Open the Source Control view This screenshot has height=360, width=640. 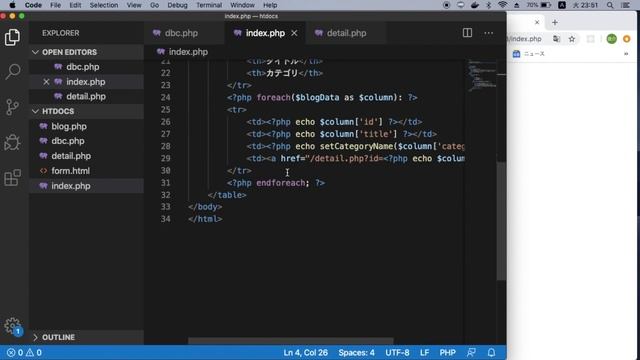click(12, 107)
